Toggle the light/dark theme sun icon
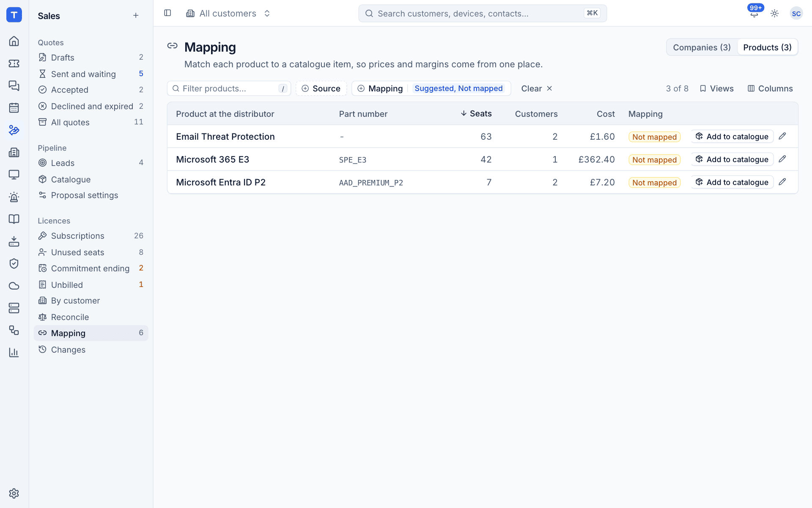Viewport: 812px width, 508px height. (775, 14)
